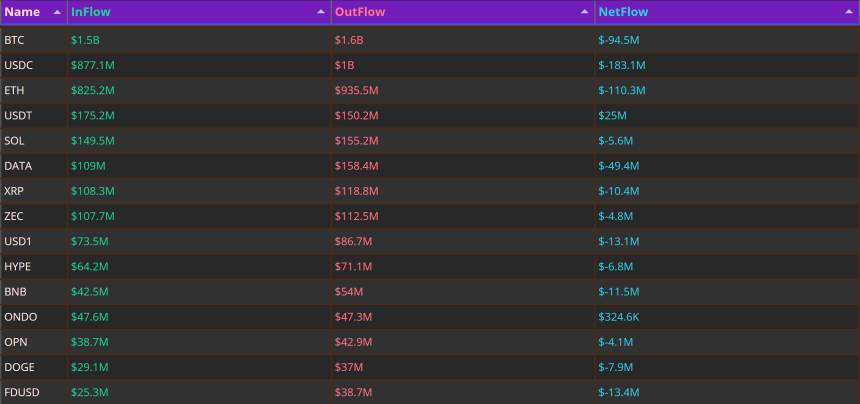Select the NetFlow column header text
This screenshot has height=404, width=860.
point(623,12)
